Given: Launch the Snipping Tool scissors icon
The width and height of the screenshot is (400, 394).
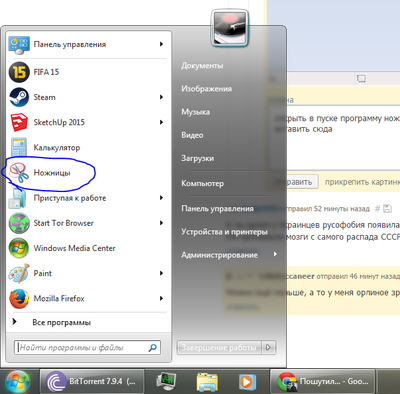Looking at the screenshot, I should pos(19,173).
